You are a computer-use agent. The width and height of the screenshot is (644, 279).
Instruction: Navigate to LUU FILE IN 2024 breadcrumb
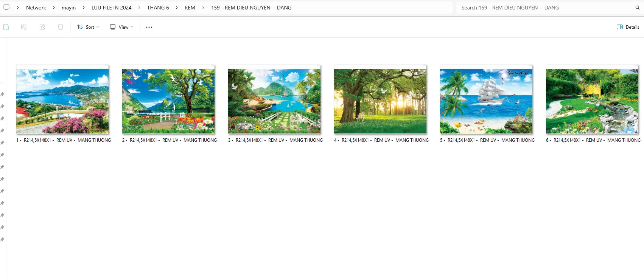(111, 8)
